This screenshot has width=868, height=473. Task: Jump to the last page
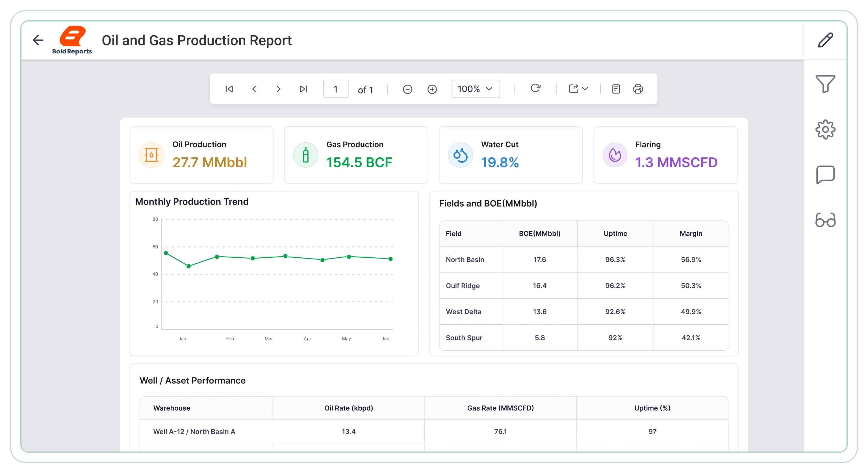click(x=303, y=89)
